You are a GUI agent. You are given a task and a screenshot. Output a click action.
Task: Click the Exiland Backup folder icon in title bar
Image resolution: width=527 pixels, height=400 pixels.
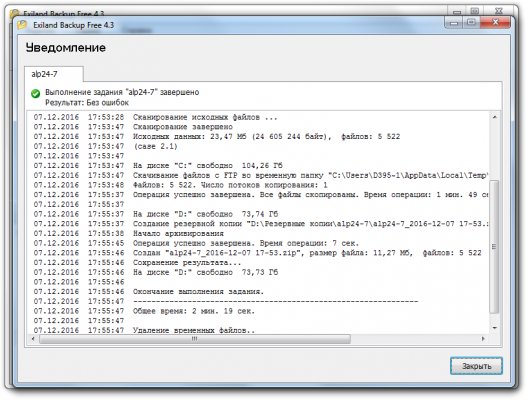[x=22, y=25]
